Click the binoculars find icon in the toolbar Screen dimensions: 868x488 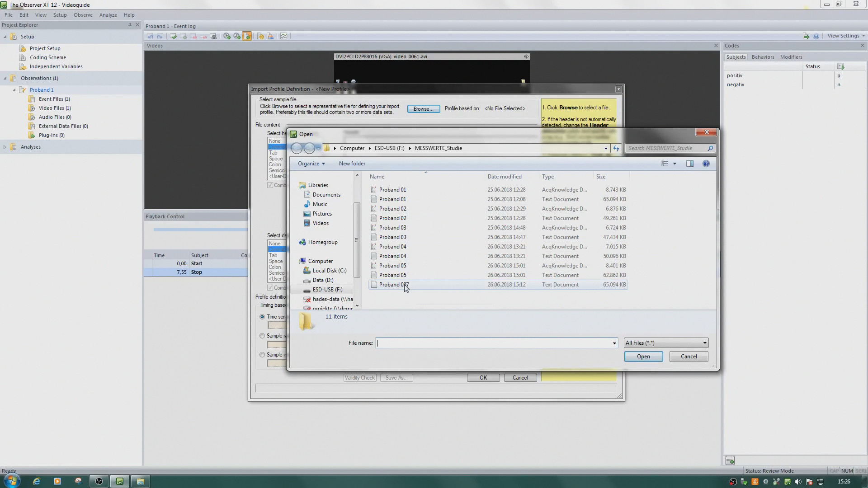(x=213, y=36)
